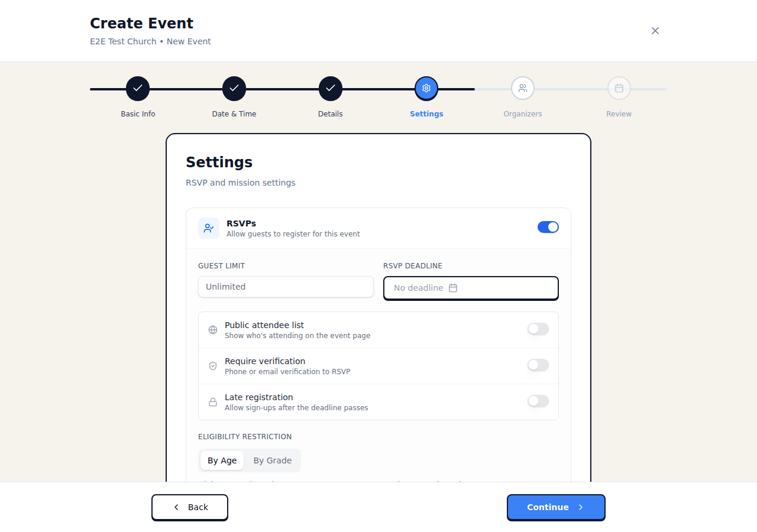The width and height of the screenshot is (757, 532).
Task: Turn off the RSVPs toggle
Action: [548, 227]
